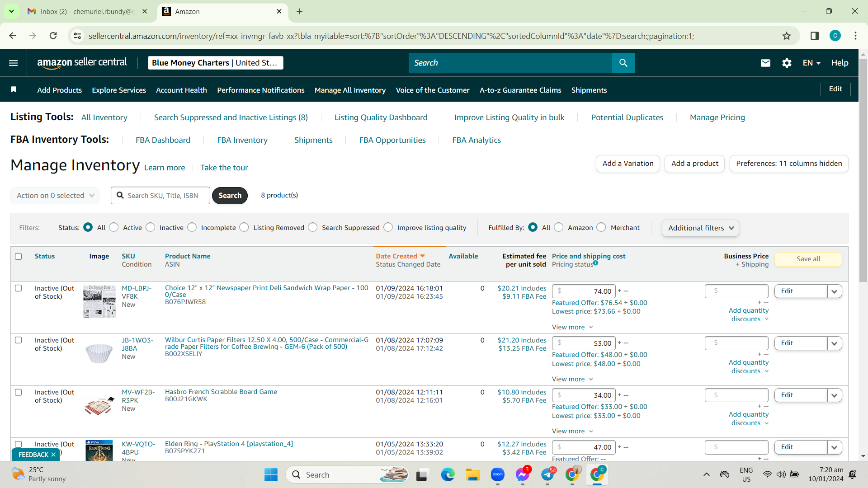Expand the Additional filters dropdown
Viewport: 868px width, 488px height.
point(700,228)
